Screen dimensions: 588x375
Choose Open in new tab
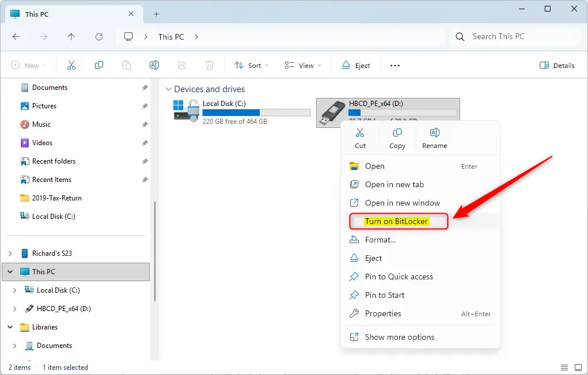click(420, 184)
